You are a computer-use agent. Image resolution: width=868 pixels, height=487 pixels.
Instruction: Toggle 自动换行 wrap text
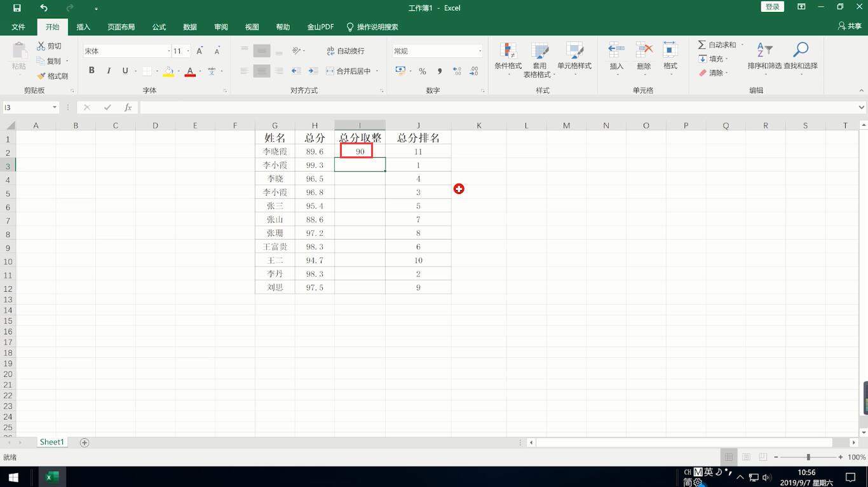coord(346,51)
